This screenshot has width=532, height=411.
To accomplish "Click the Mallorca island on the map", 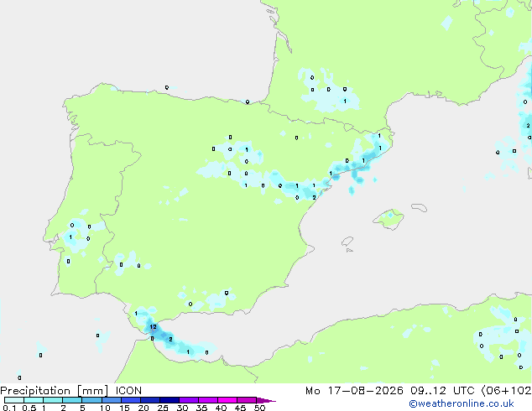I will (x=389, y=219).
